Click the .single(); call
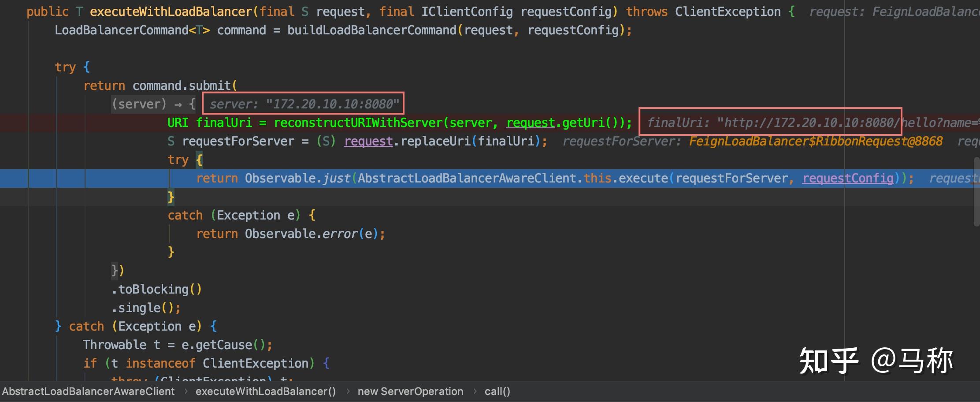 pyautogui.click(x=146, y=308)
